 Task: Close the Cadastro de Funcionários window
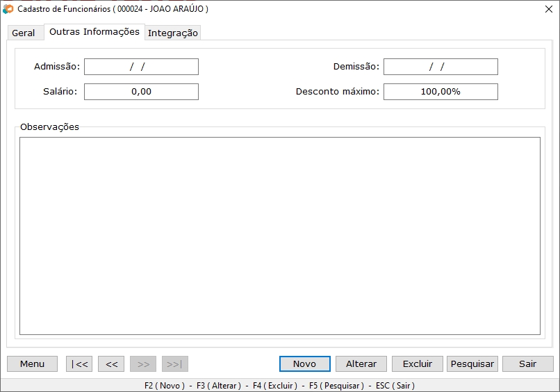tap(547, 9)
